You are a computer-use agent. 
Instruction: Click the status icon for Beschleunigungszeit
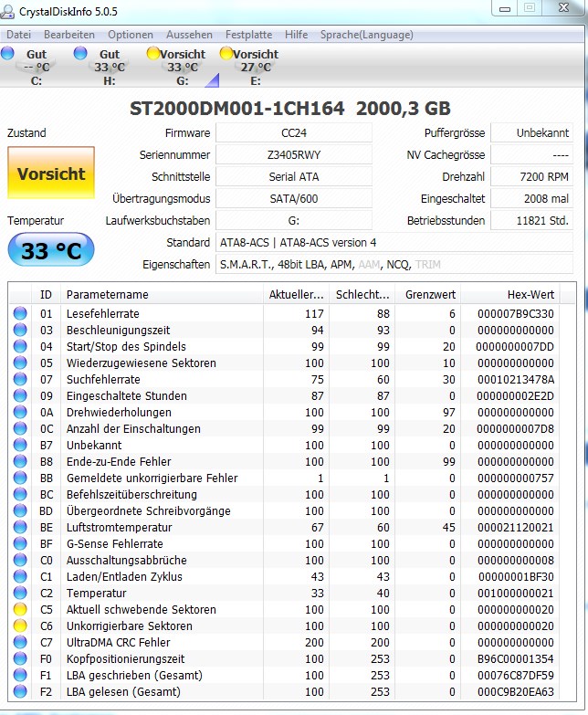(20, 331)
